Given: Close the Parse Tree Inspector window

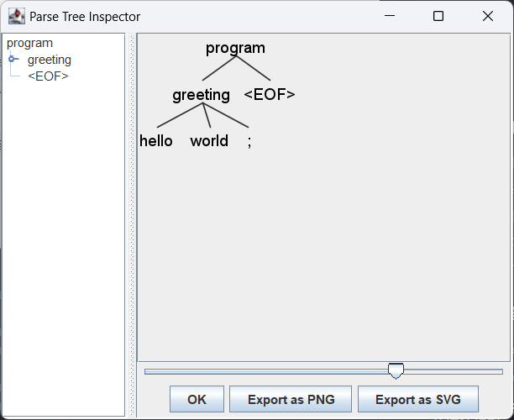Looking at the screenshot, I should click(488, 16).
